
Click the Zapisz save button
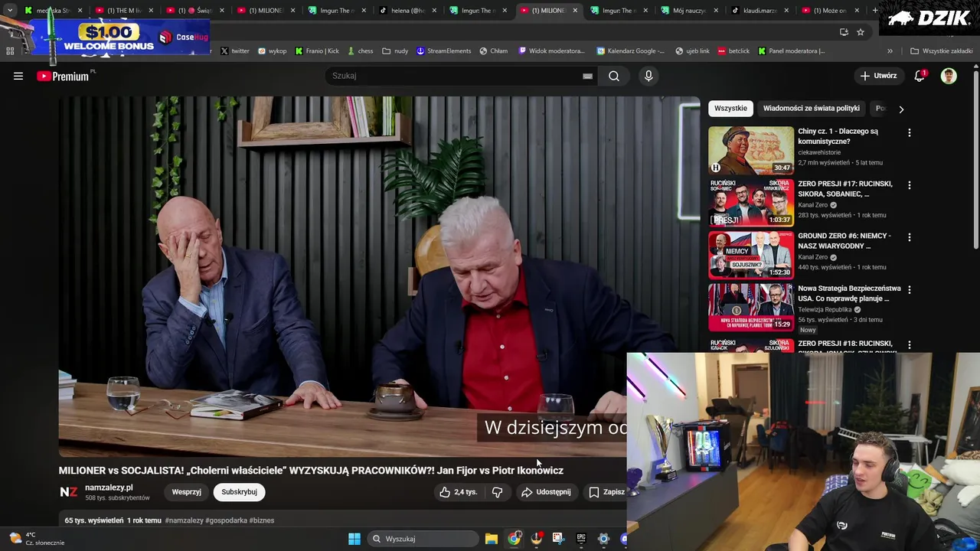pos(606,492)
